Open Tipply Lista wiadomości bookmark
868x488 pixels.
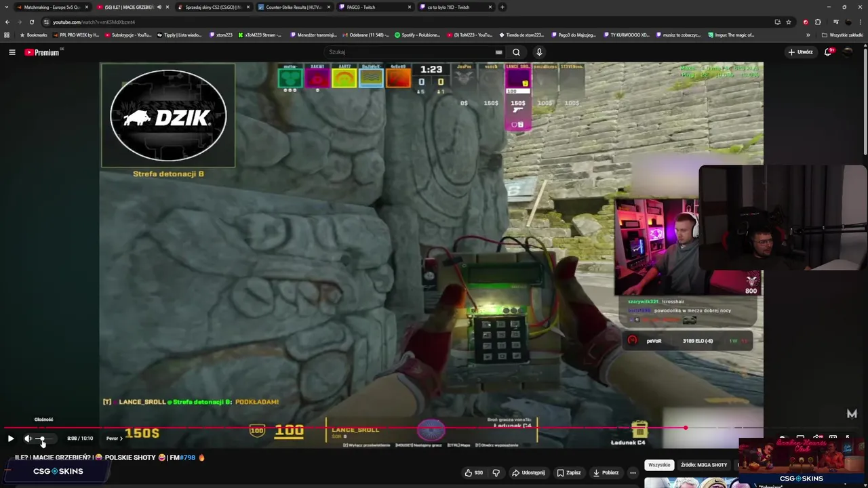(180, 35)
